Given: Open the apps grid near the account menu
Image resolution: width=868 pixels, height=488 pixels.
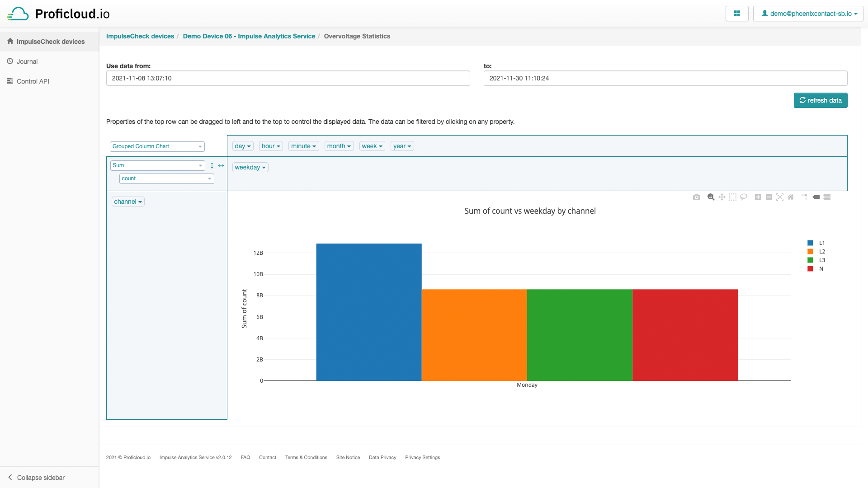Looking at the screenshot, I should point(737,13).
